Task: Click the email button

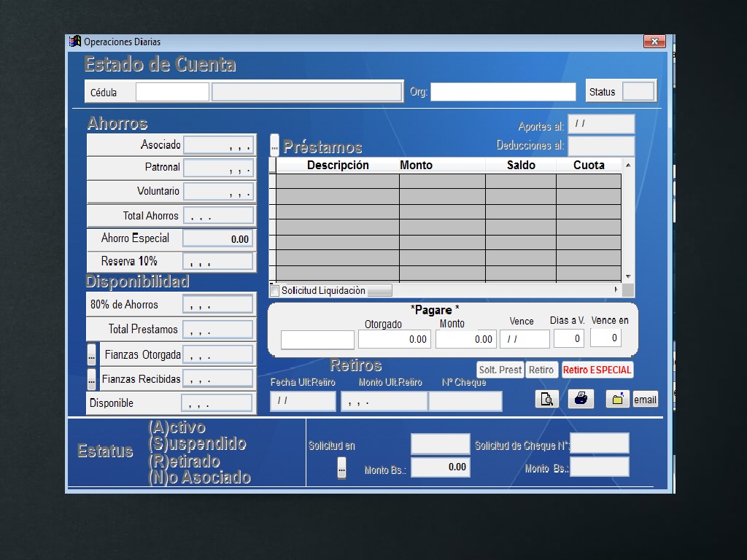Action: tap(645, 400)
